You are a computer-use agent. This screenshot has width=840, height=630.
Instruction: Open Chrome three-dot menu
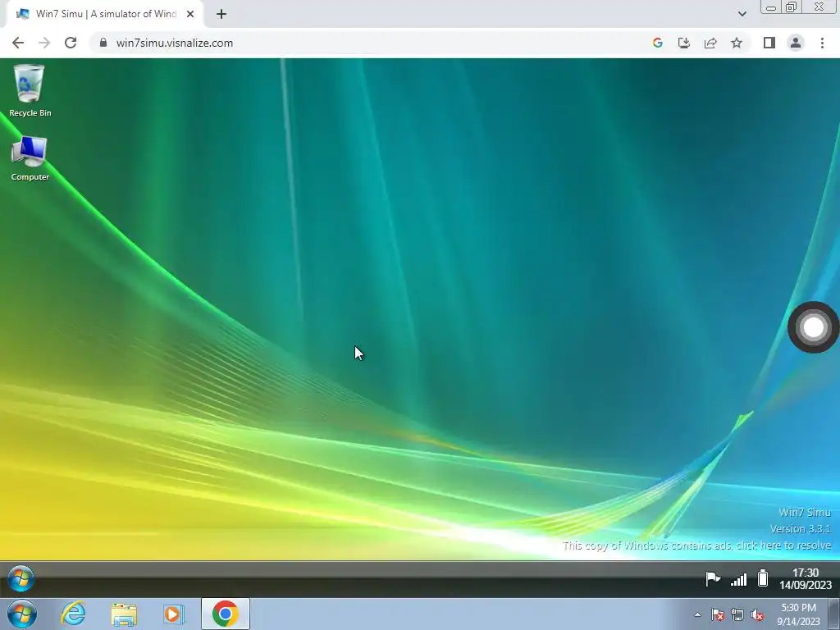822,43
